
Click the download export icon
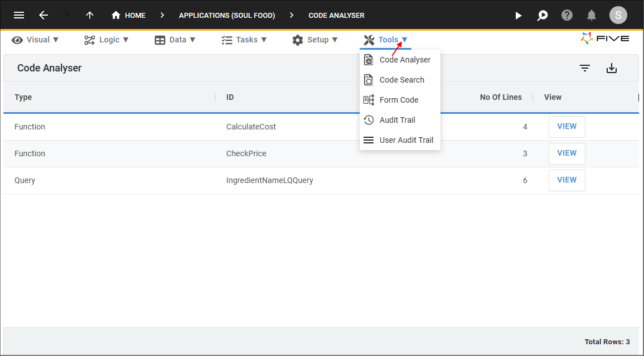tap(612, 68)
